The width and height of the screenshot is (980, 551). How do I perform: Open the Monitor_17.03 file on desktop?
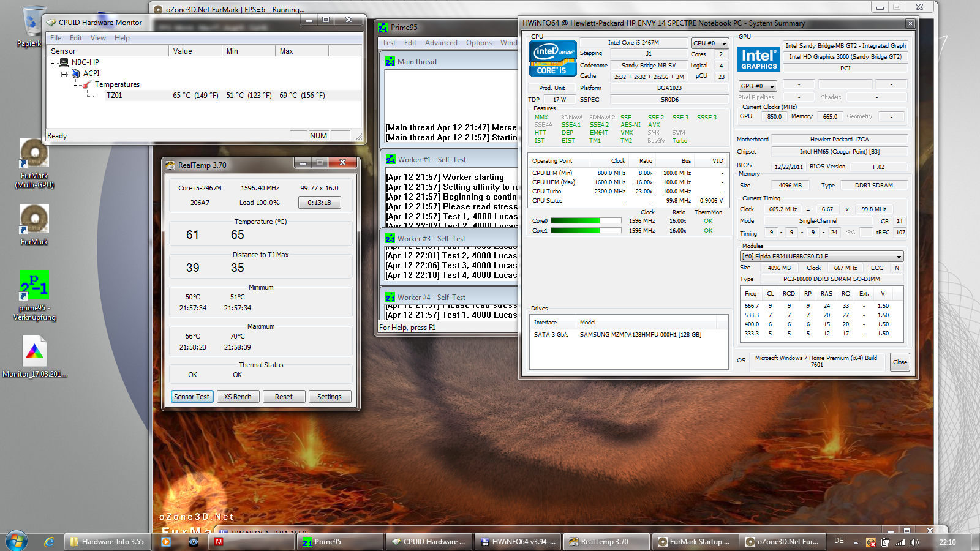[x=34, y=351]
